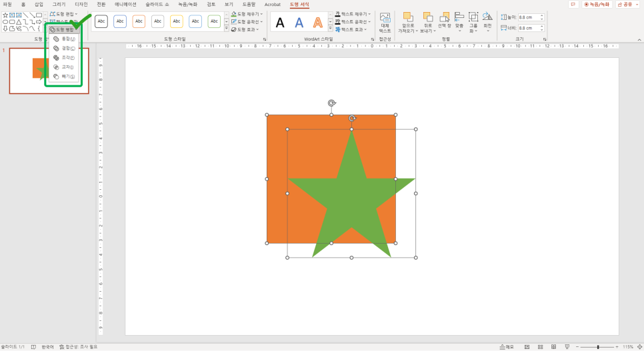Expand the shape styles gallery more button

pos(226,29)
